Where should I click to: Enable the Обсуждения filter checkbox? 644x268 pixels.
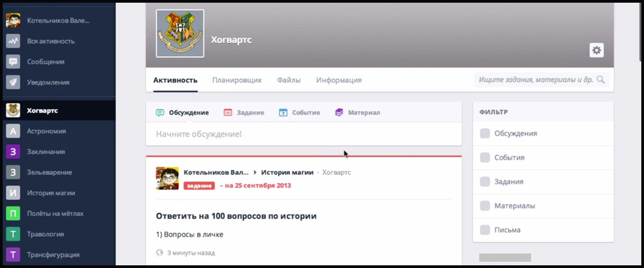pos(485,133)
